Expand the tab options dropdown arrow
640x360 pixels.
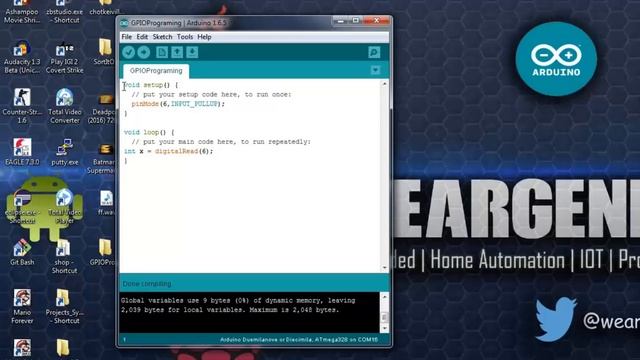coord(376,70)
